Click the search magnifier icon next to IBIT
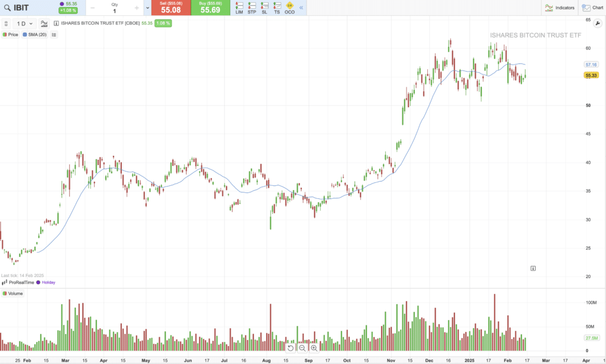This screenshot has width=606, height=364. pyautogui.click(x=7, y=8)
